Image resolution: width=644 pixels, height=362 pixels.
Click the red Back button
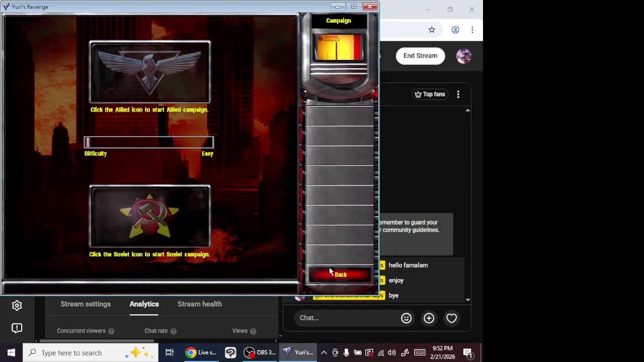pyautogui.click(x=339, y=275)
